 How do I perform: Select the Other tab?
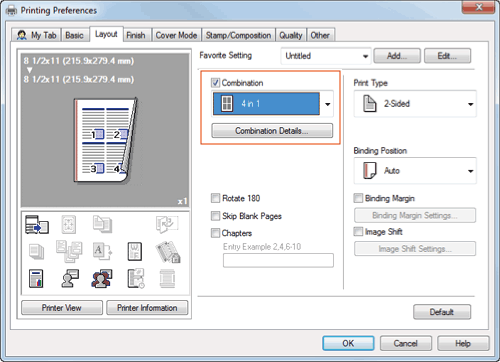point(320,35)
